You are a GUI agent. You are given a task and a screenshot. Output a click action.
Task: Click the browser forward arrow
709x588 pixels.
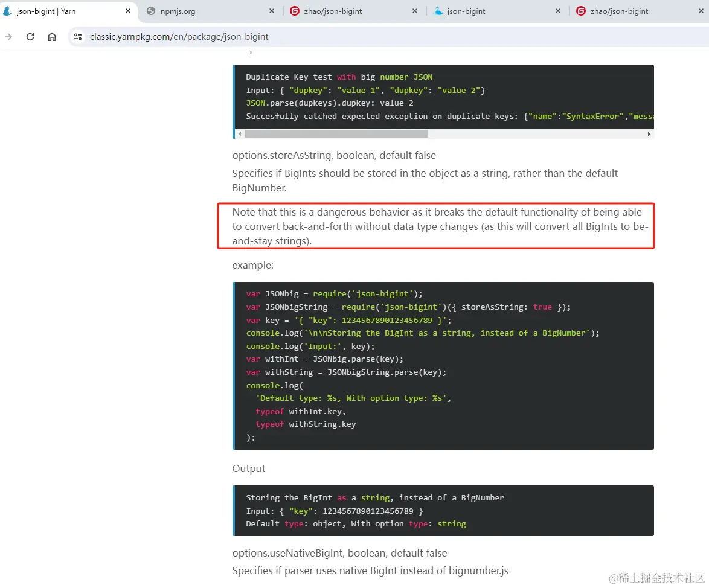pyautogui.click(x=8, y=37)
